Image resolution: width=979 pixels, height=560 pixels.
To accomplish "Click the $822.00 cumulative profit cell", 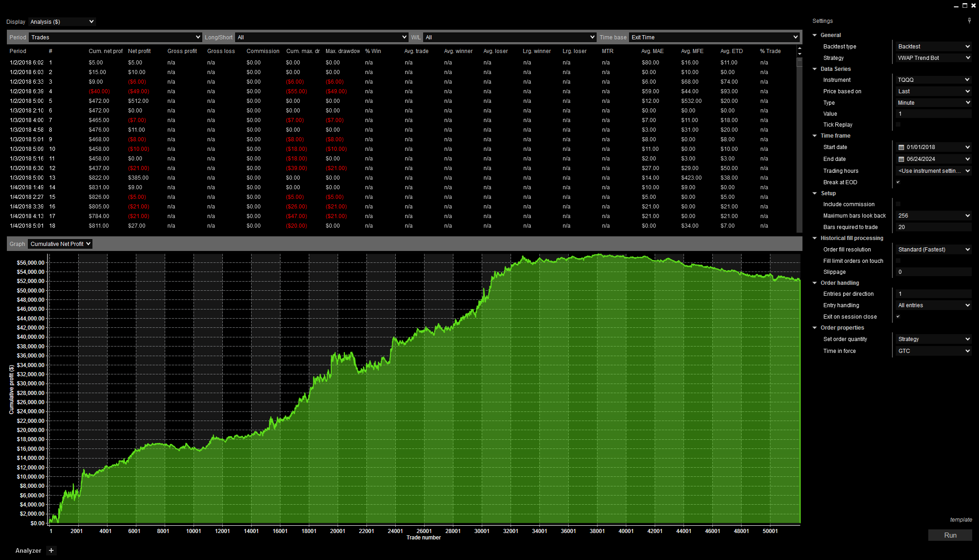I will tap(99, 178).
